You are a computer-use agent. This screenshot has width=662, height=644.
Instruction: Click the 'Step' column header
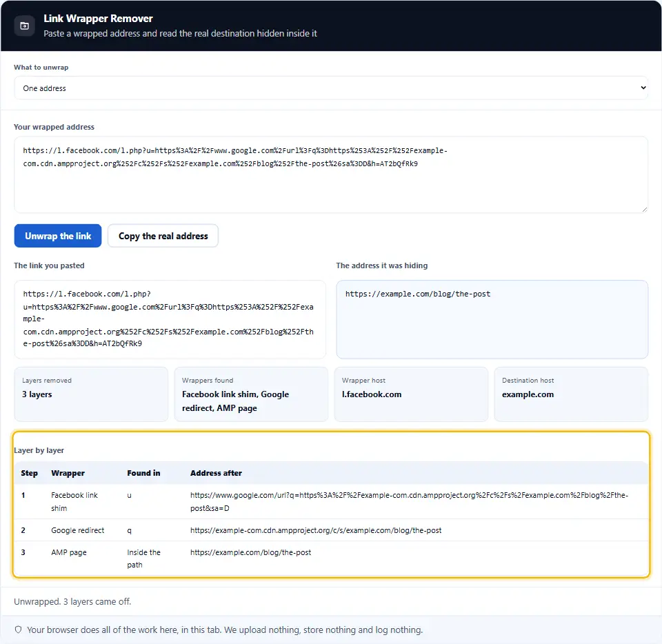(29, 473)
